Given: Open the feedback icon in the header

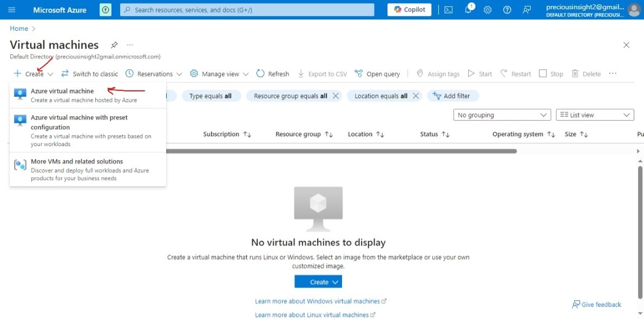Looking at the screenshot, I should tap(527, 9).
